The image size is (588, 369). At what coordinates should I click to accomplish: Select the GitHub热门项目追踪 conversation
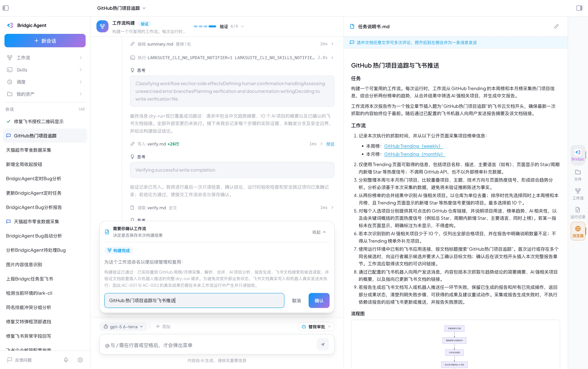pyautogui.click(x=45, y=136)
